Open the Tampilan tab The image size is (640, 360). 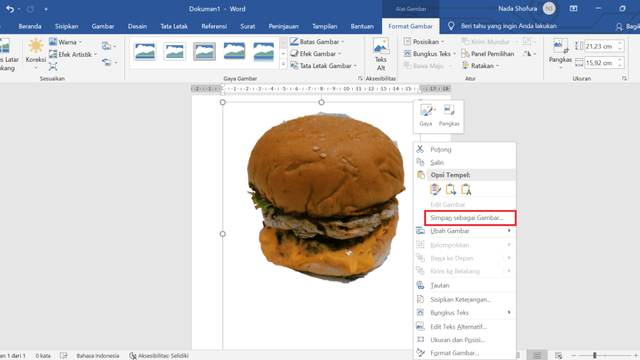coord(324,26)
